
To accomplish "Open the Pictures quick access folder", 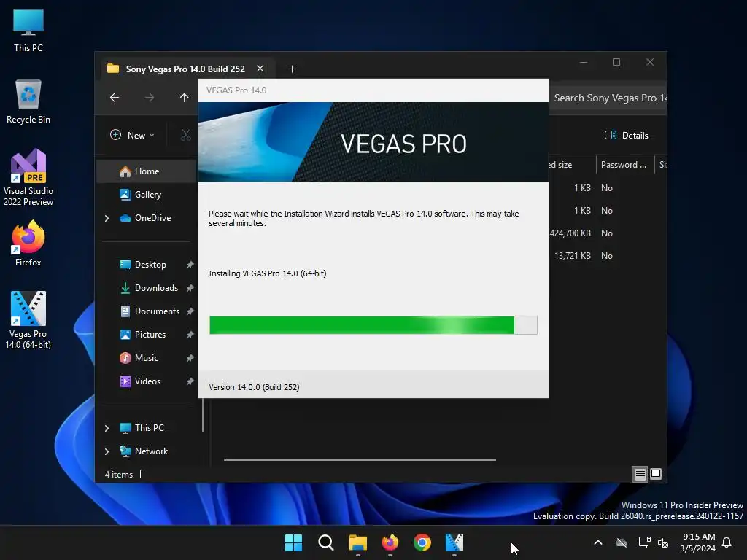I will (143, 335).
